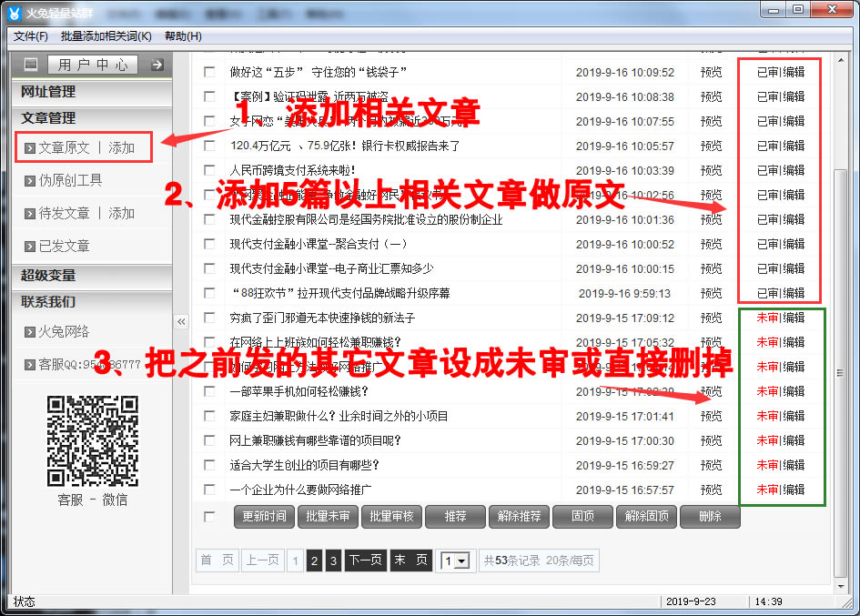The image size is (860, 616).
Task: Collapse the sidebar with the « handle
Action: coord(181,321)
